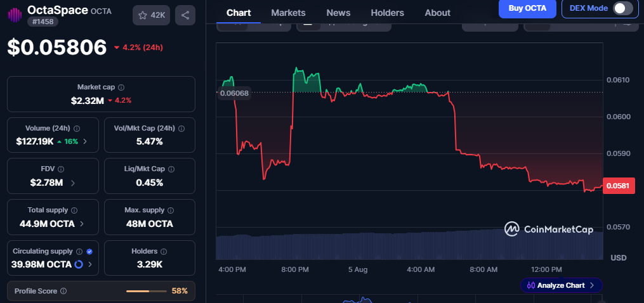Click info icon beside Holders label
This screenshot has width=644, height=303.
164,251
